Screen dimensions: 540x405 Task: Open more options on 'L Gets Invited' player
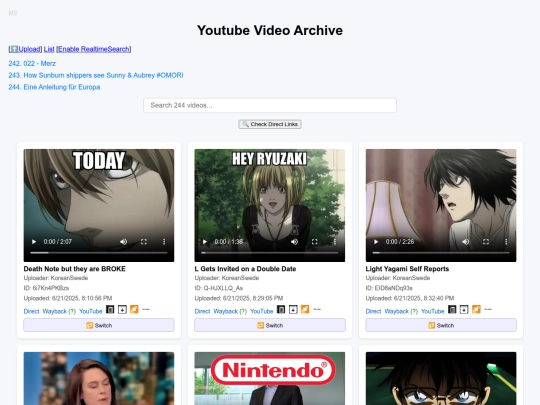pyautogui.click(x=335, y=242)
